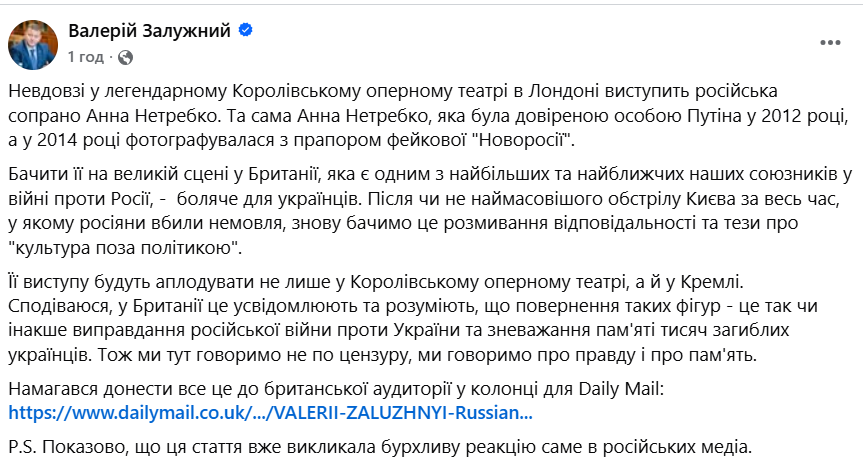Click the public audience globe icon
Viewport: 863px width, 461px height.
125,56
